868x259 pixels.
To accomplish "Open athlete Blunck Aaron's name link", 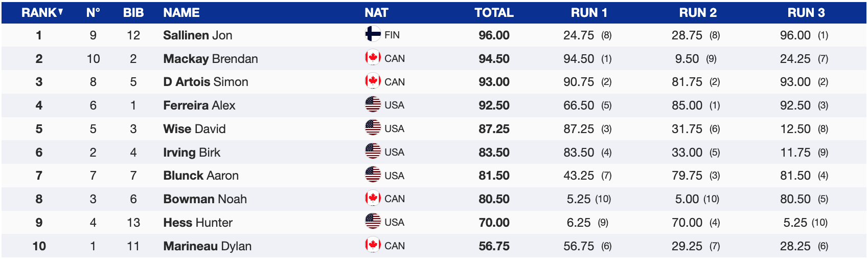I will pos(200,176).
